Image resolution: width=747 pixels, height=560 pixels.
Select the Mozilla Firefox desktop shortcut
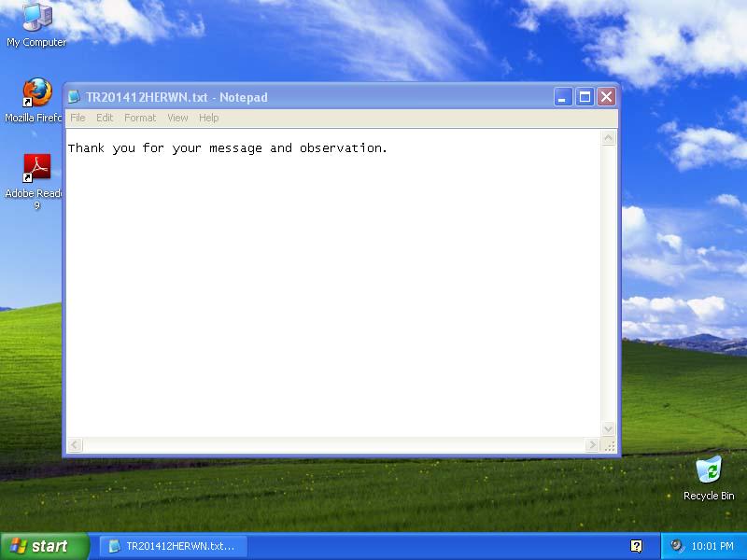34,100
